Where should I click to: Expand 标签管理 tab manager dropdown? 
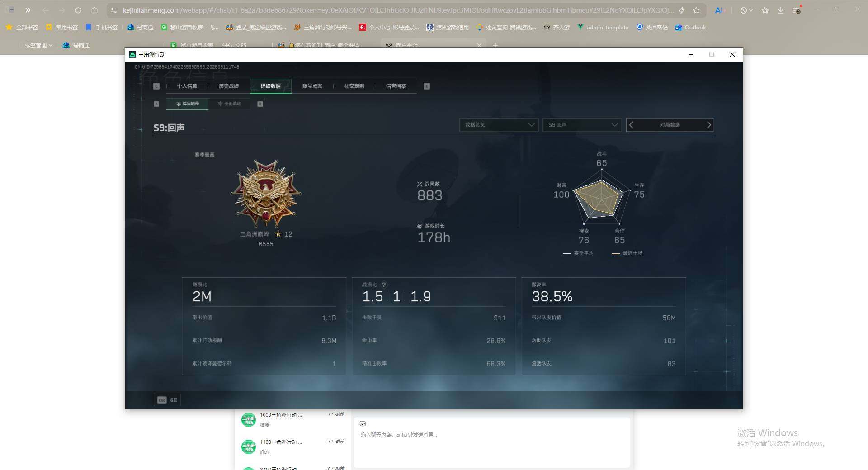point(38,45)
